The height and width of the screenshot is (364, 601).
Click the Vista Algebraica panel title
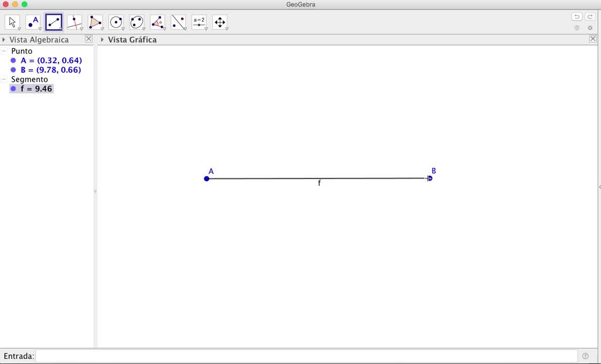pos(39,39)
